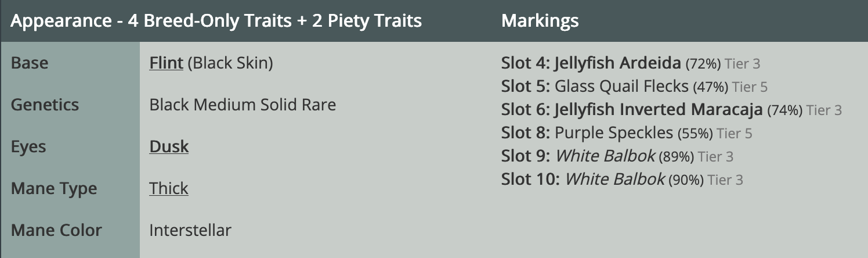
Task: Click the Appearance section header text
Action: [x=216, y=21]
